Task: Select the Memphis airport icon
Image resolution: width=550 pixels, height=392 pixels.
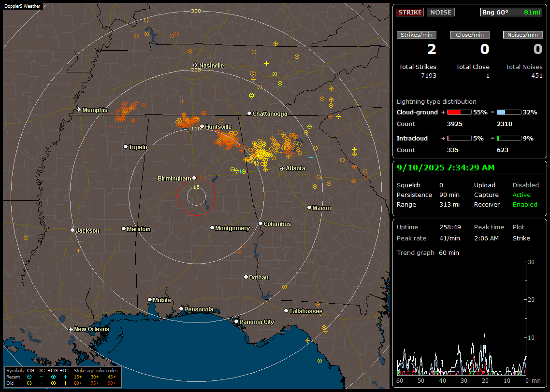Action: (x=79, y=110)
